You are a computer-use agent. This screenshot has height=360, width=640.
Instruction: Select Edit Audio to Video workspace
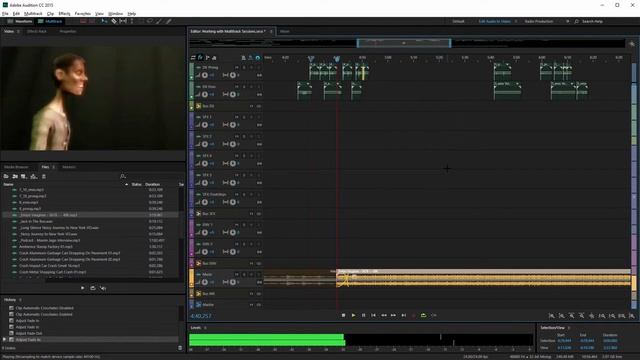[x=495, y=21]
